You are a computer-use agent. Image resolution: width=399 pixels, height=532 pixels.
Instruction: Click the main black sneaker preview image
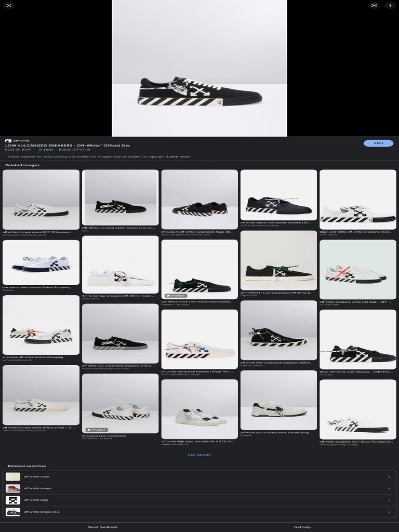[x=199, y=68]
